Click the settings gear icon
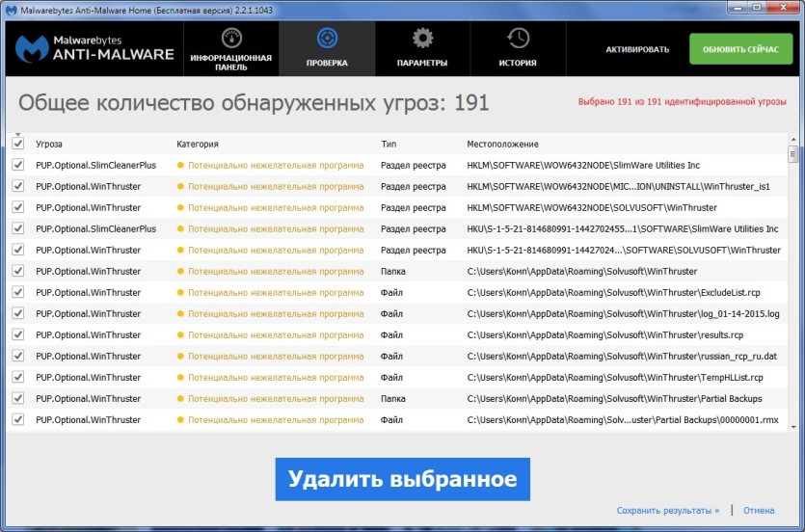This screenshot has height=532, width=805. tap(422, 38)
